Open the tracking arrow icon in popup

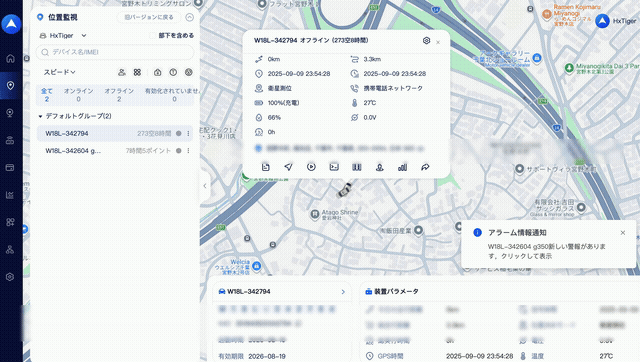pos(289,167)
